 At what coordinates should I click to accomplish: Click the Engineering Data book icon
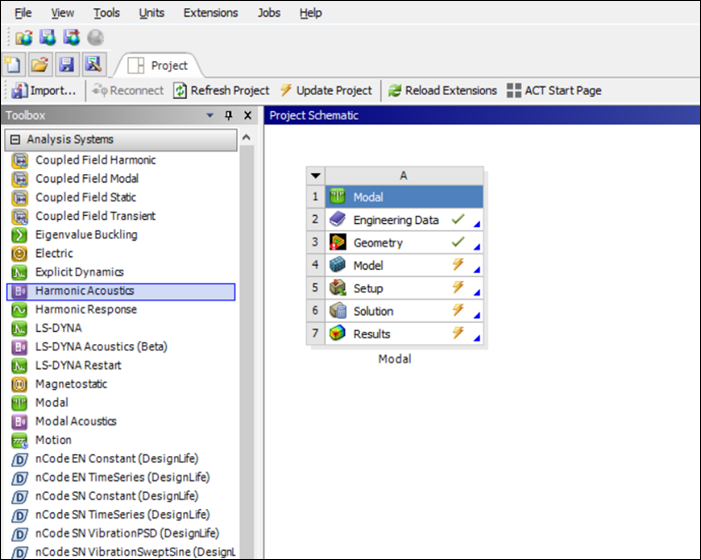tap(337, 220)
